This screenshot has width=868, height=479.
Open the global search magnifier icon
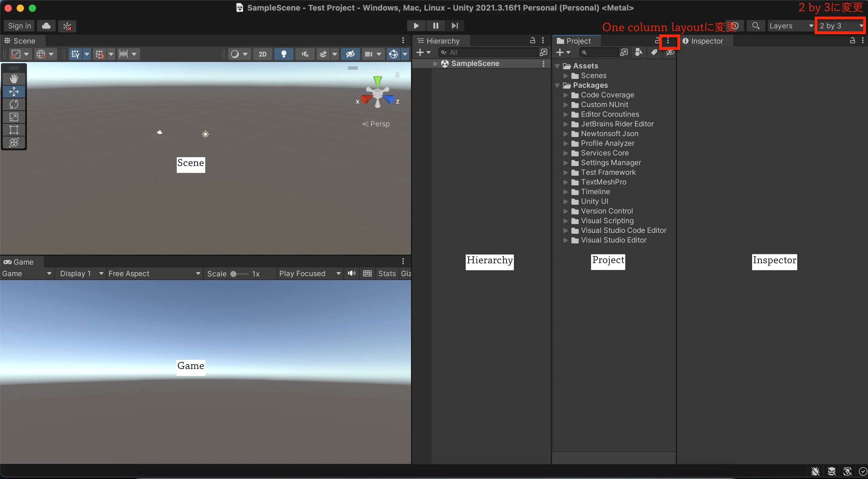point(755,26)
